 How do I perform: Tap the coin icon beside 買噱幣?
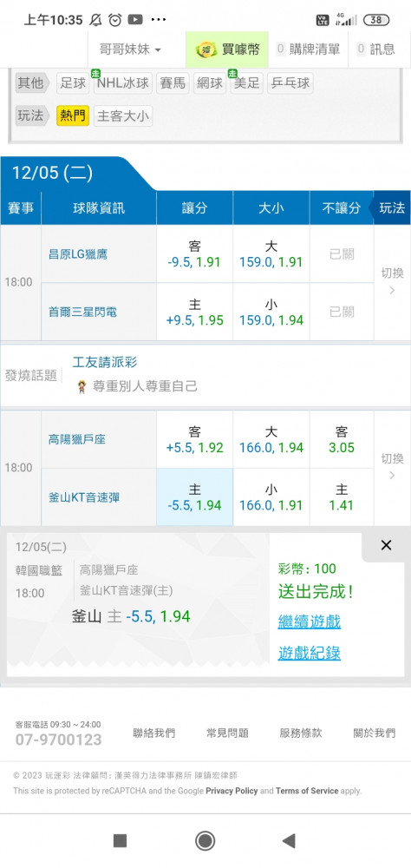tap(206, 49)
